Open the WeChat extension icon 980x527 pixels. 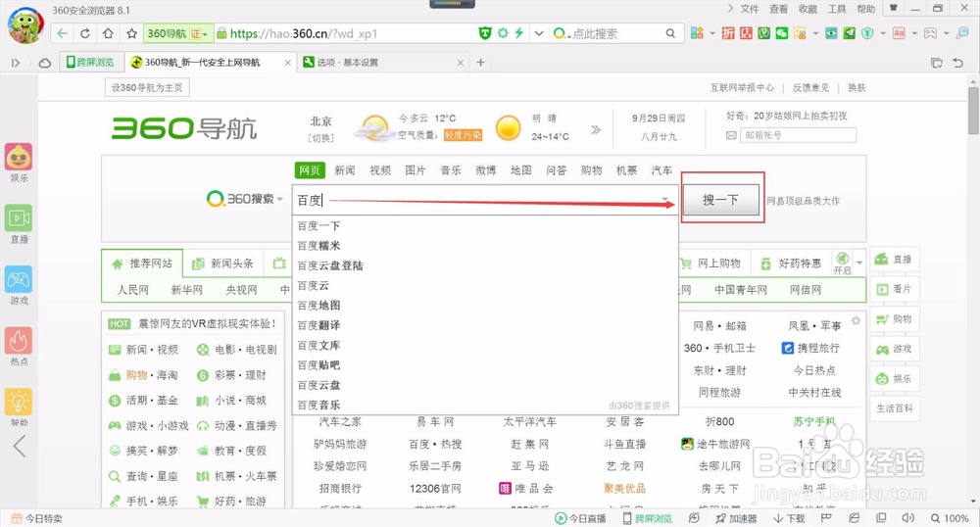[x=781, y=33]
